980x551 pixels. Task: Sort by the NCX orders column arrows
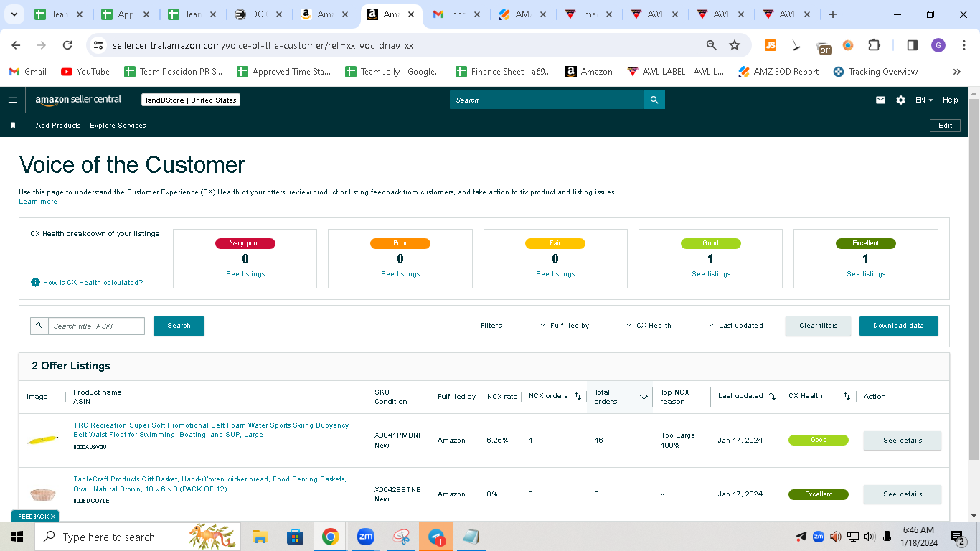pos(578,396)
